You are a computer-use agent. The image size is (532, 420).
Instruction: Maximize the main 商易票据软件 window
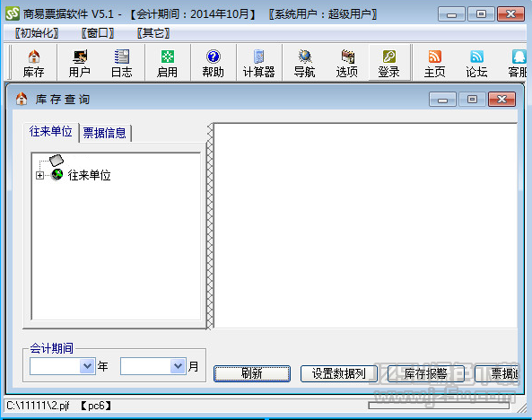click(x=481, y=14)
